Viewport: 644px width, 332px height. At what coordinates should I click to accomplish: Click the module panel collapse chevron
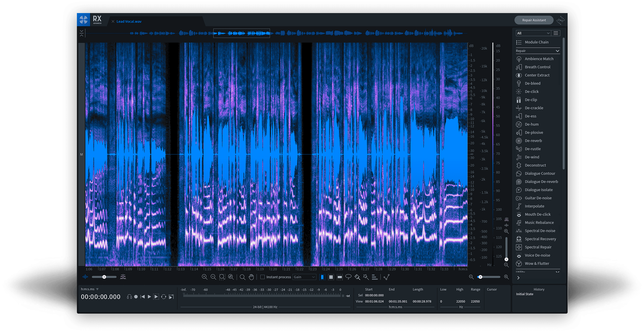[x=518, y=278]
